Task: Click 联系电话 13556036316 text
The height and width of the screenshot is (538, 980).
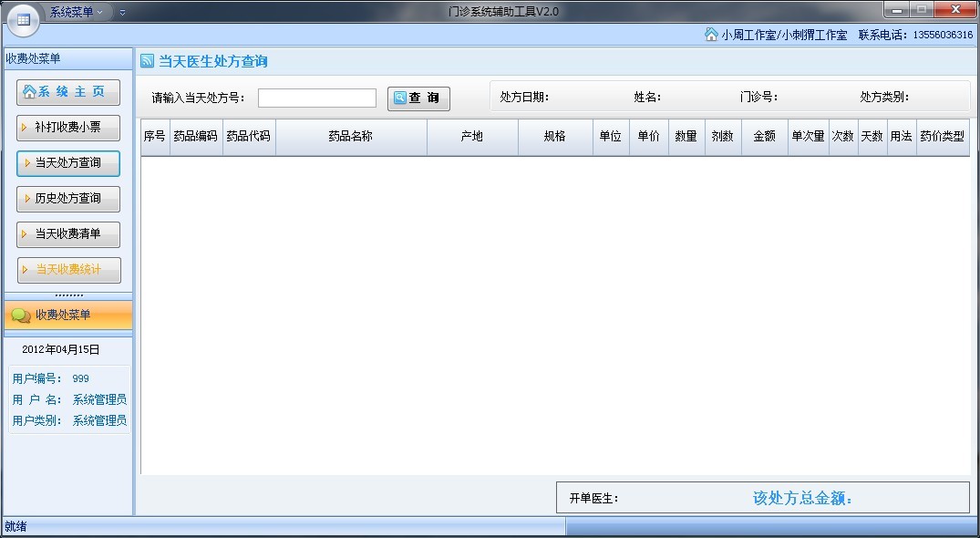Action: 915,35
